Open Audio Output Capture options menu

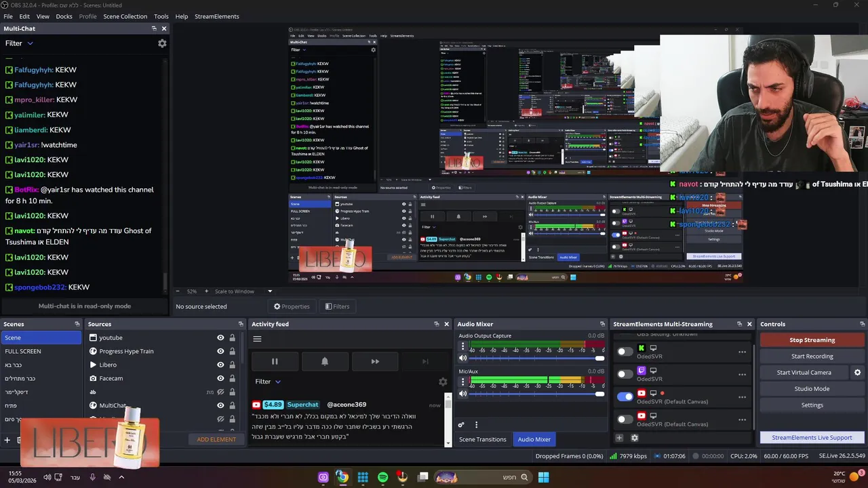point(462,346)
